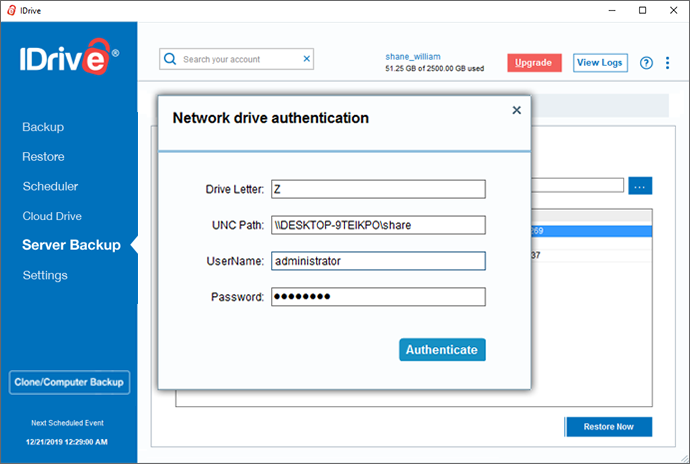Open the three-dot more options menu

pyautogui.click(x=668, y=63)
